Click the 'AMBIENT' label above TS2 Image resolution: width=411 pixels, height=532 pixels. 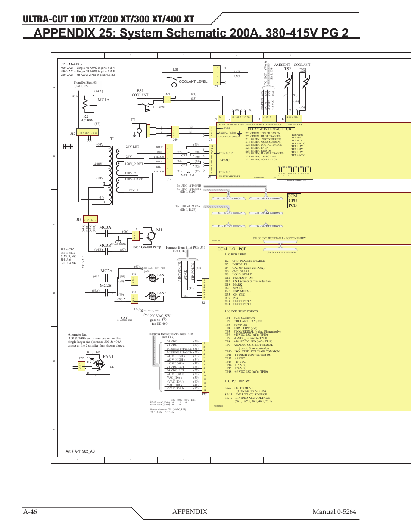point(282,65)
